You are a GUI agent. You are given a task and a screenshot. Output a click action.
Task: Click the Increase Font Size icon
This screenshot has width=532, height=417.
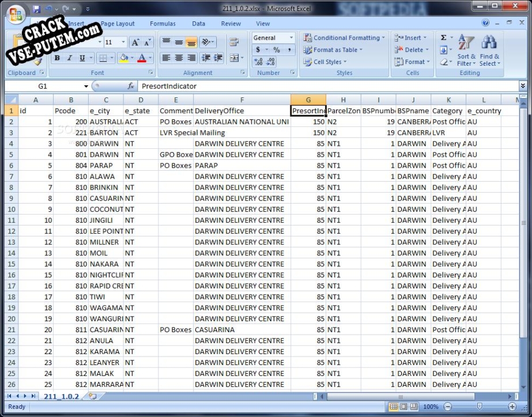pos(135,42)
